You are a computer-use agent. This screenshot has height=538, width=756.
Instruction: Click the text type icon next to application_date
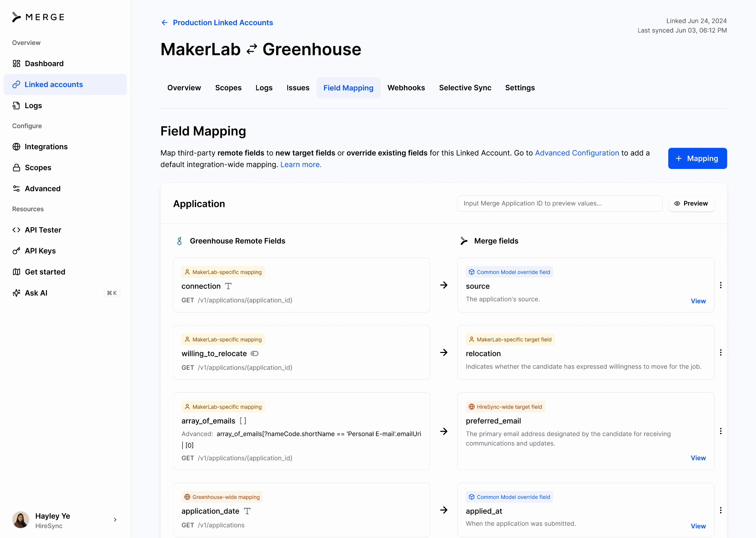click(x=247, y=511)
